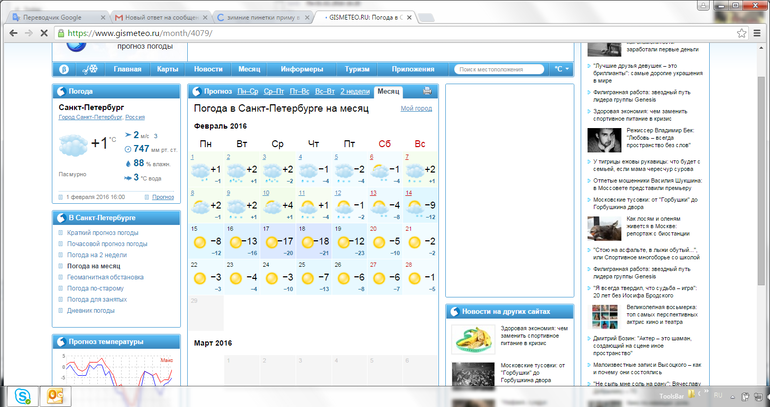This screenshot has height=407, width=770.
Task: Bookmark this page with the star icon
Action: (741, 33)
